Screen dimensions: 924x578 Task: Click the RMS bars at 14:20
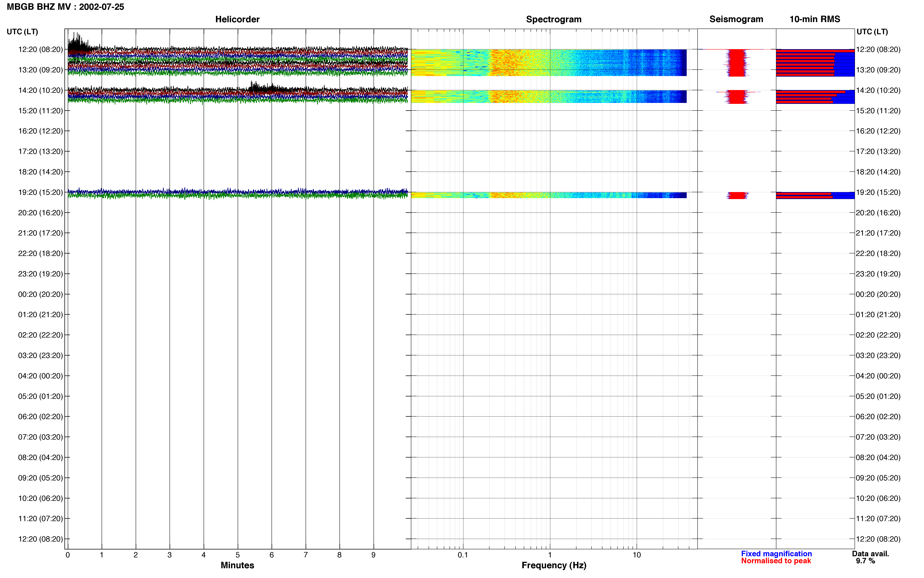(815, 97)
